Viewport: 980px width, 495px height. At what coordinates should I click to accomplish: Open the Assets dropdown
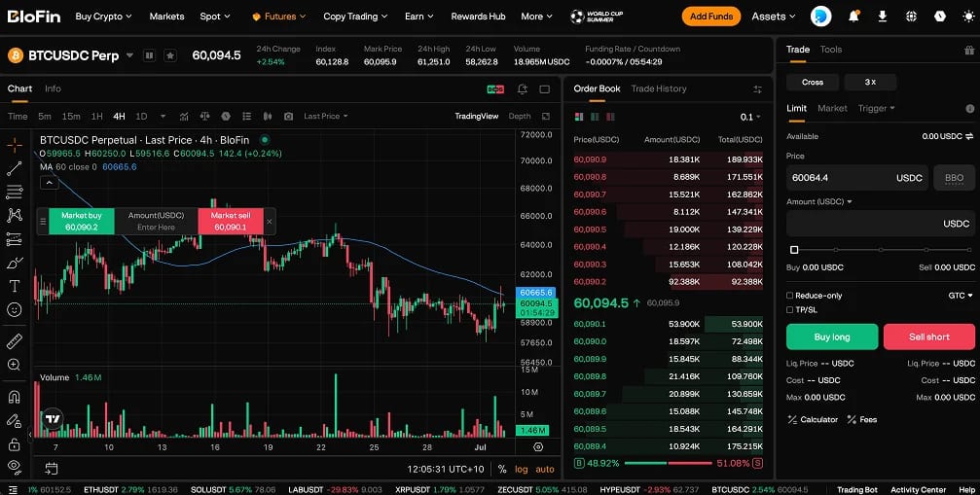tap(773, 17)
